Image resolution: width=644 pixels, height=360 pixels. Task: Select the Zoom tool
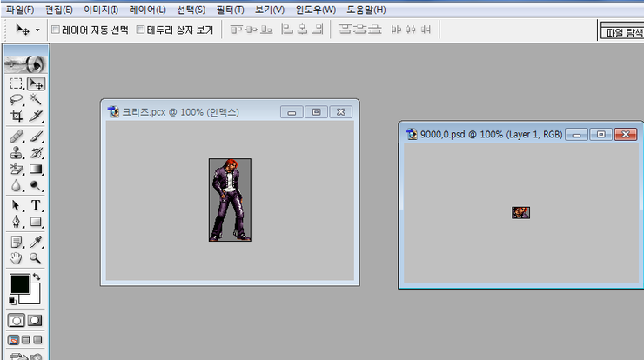pyautogui.click(x=37, y=258)
